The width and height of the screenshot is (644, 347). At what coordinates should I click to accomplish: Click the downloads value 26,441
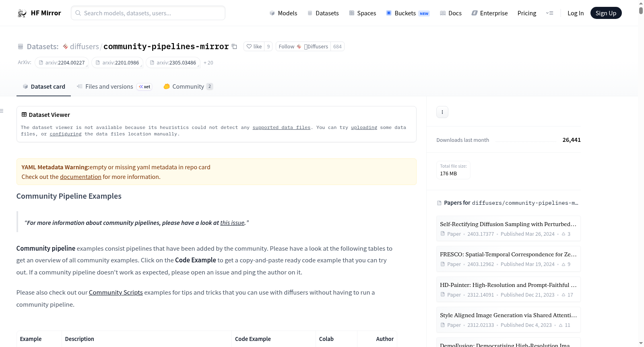[572, 140]
